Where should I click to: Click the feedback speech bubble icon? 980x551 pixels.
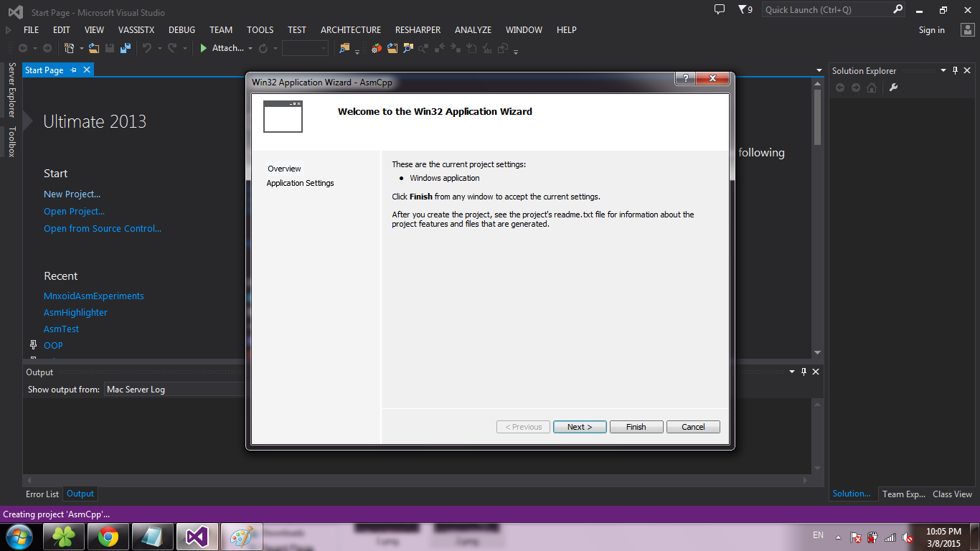pos(720,9)
